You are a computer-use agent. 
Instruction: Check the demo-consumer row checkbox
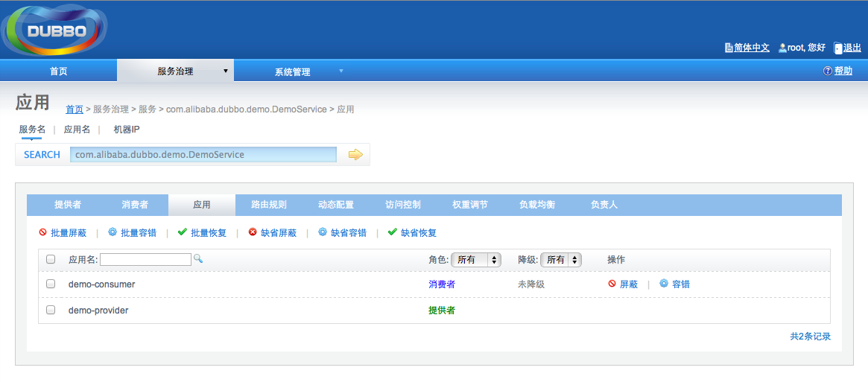(51, 284)
